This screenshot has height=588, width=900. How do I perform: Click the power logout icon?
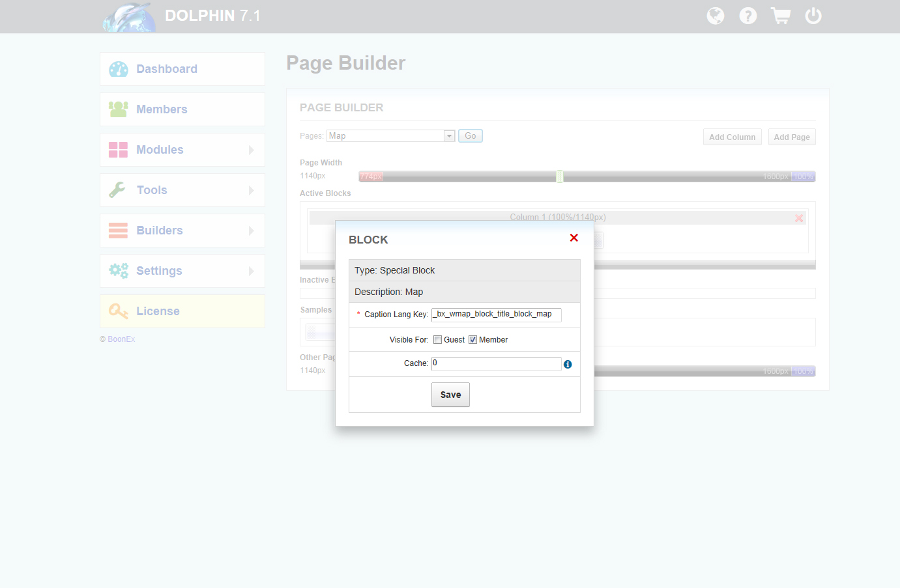[x=813, y=16]
